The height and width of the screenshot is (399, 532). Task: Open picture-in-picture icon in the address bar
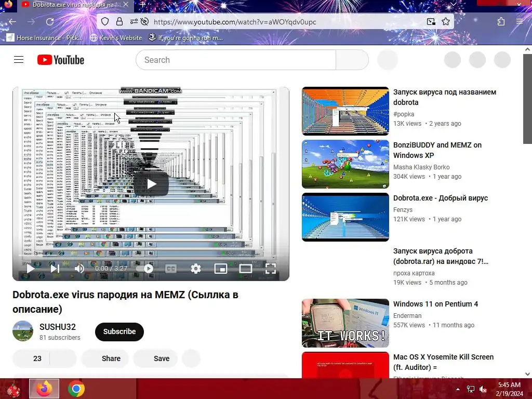pyautogui.click(x=431, y=22)
